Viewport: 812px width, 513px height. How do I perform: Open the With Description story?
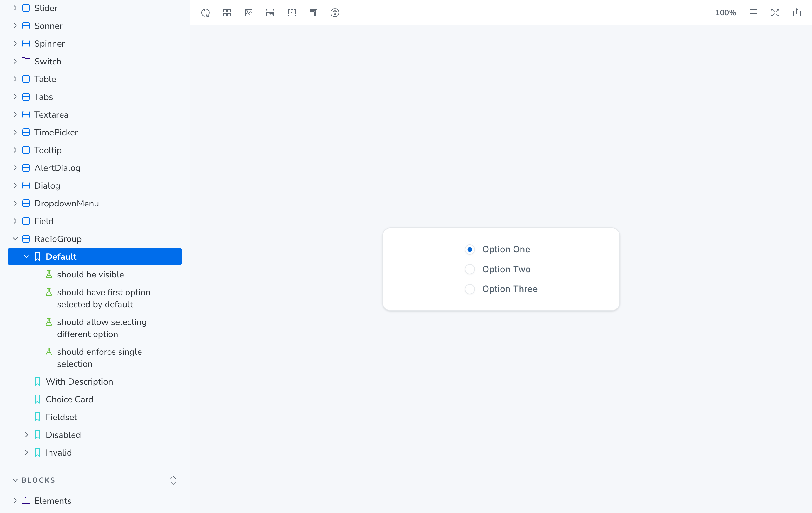click(x=79, y=381)
